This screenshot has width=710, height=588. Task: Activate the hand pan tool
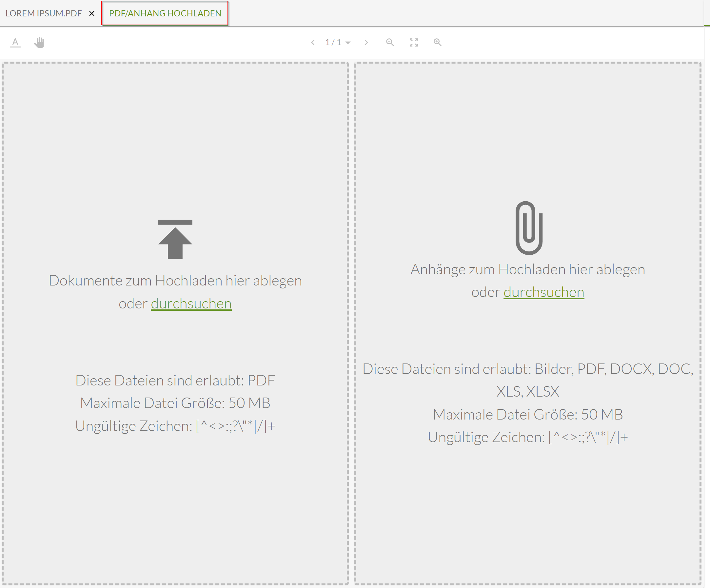click(x=39, y=43)
